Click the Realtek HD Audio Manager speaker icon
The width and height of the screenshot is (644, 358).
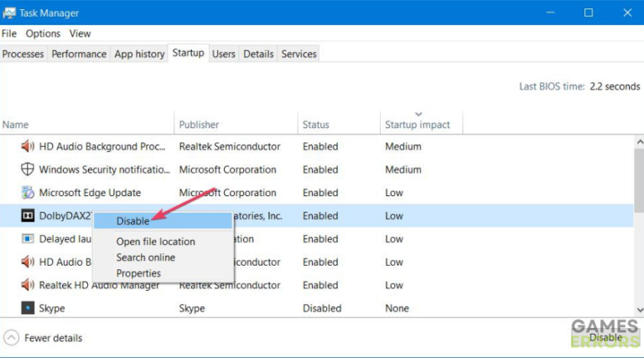point(27,285)
